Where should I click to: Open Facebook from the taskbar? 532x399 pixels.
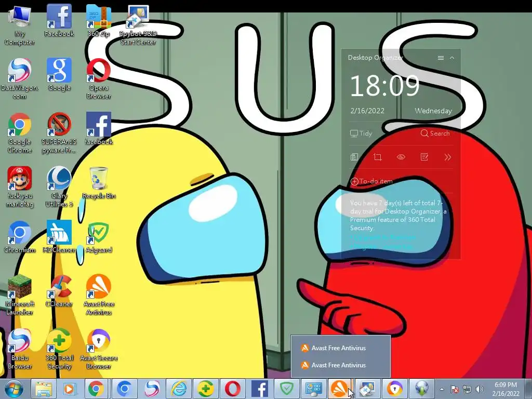pos(260,389)
